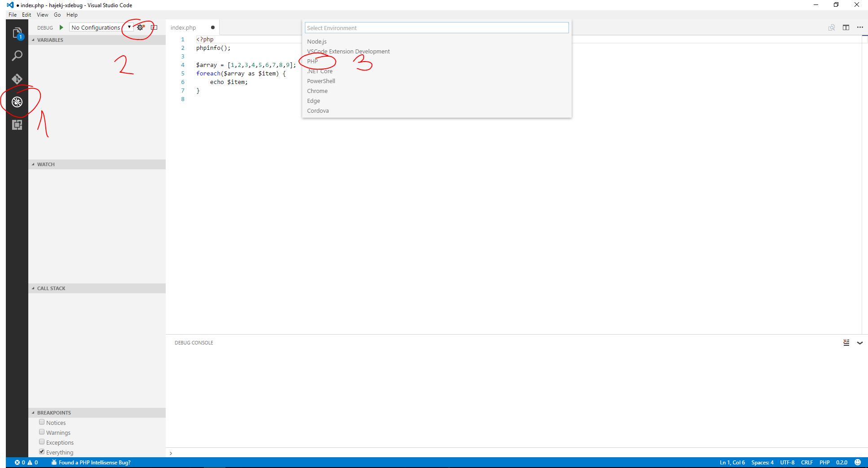Choose PHP from environment list

point(313,62)
